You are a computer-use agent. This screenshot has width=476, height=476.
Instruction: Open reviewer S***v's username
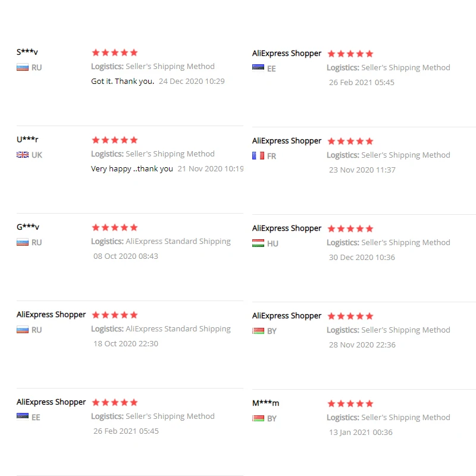click(x=27, y=52)
